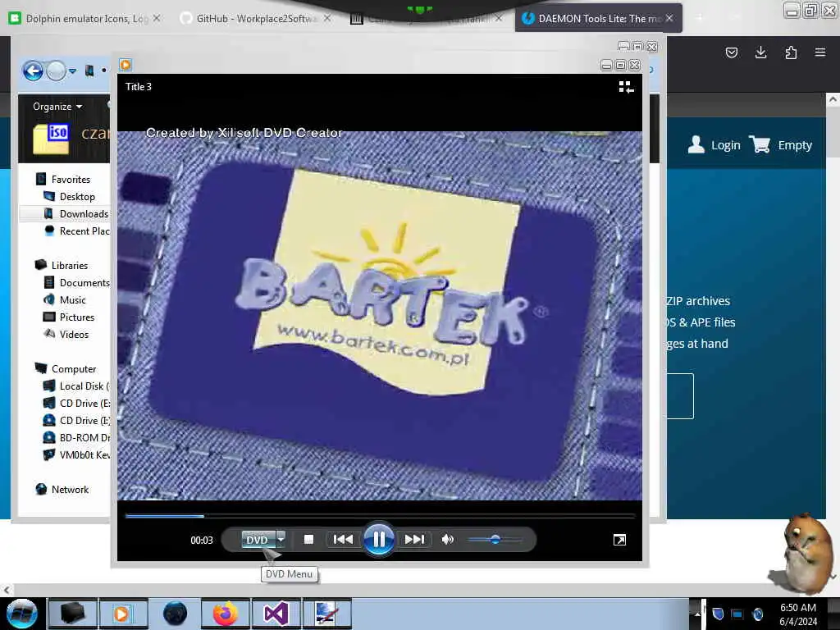Screen dimensions: 840x630
Task: Click the dark sphere taskbar icon
Action: pyautogui.click(x=175, y=614)
